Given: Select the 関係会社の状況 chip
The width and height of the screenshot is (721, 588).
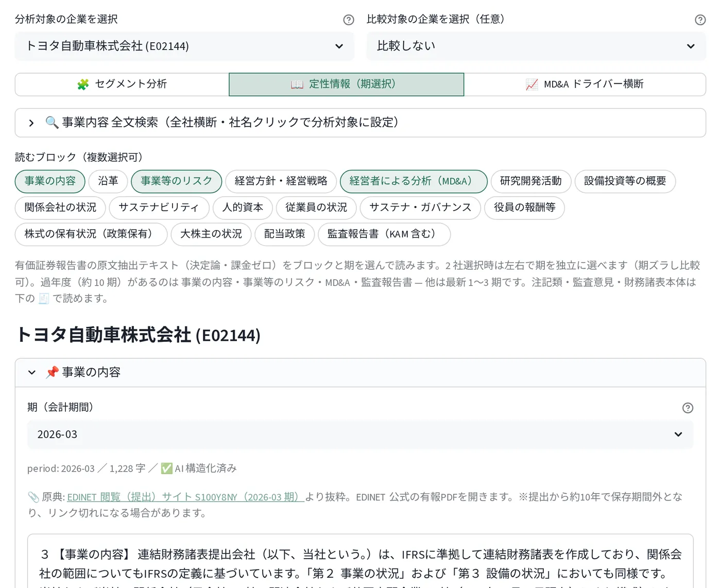Looking at the screenshot, I should (60, 207).
